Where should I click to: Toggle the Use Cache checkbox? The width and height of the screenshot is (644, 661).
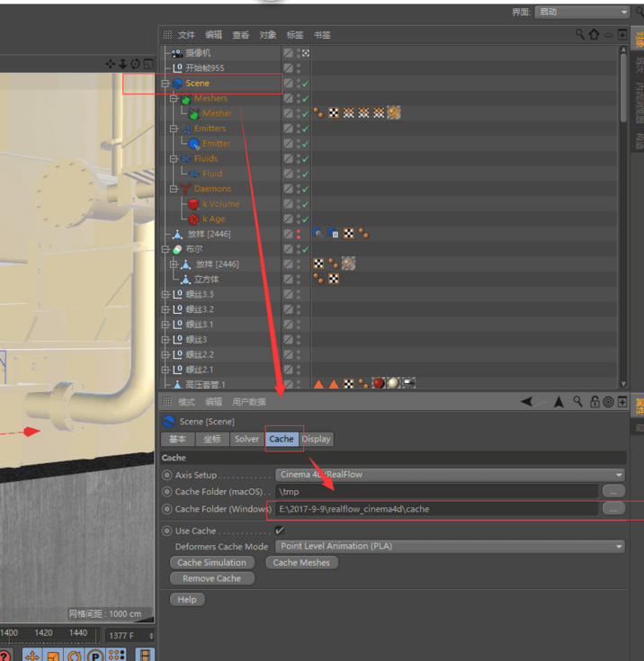279,531
